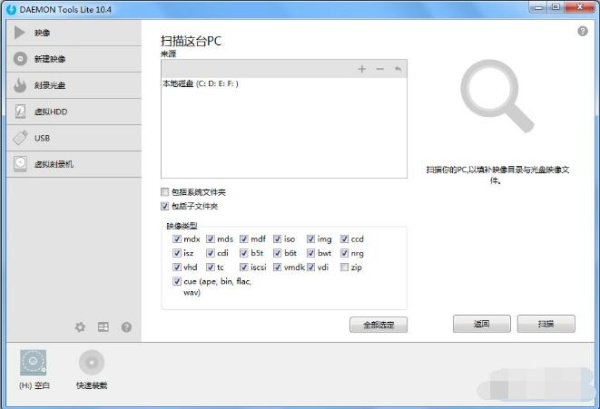600x409 pixels.
Task: Open the 虚拟HDD section
Action: [x=74, y=112]
